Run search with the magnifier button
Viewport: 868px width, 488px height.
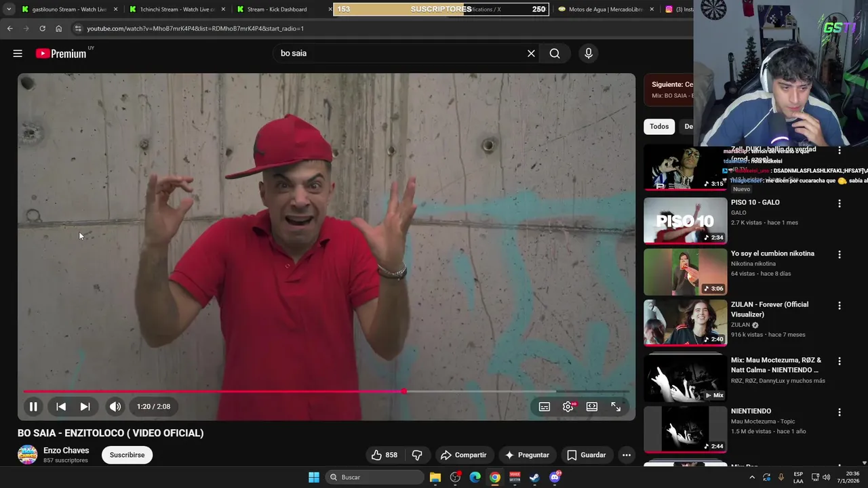(555, 54)
